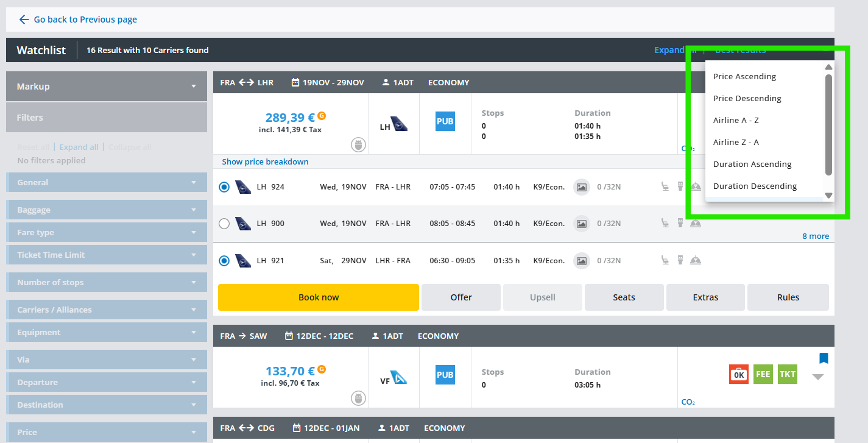This screenshot has width=868, height=443.
Task: Expand the Markup panel
Action: pyautogui.click(x=107, y=87)
